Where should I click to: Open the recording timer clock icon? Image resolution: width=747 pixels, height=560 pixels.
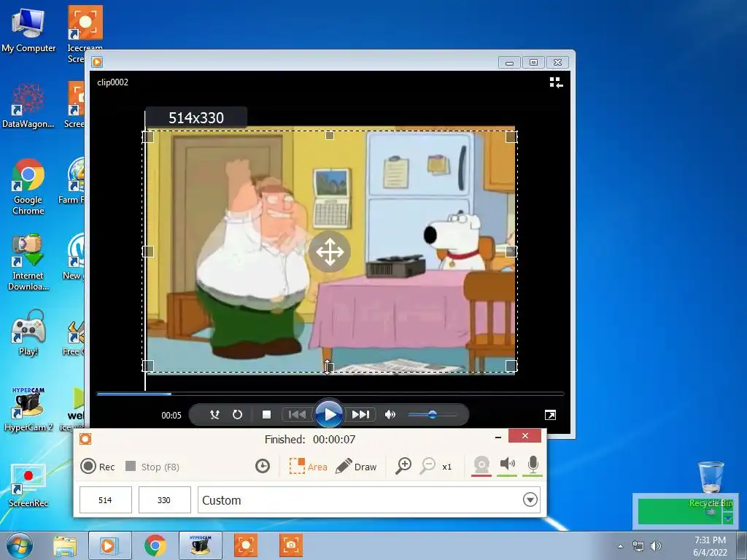[x=262, y=466]
